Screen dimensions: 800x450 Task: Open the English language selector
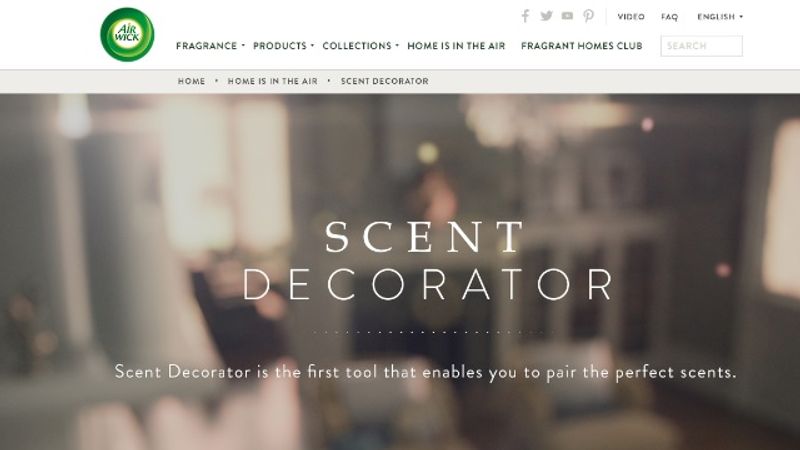click(x=720, y=17)
